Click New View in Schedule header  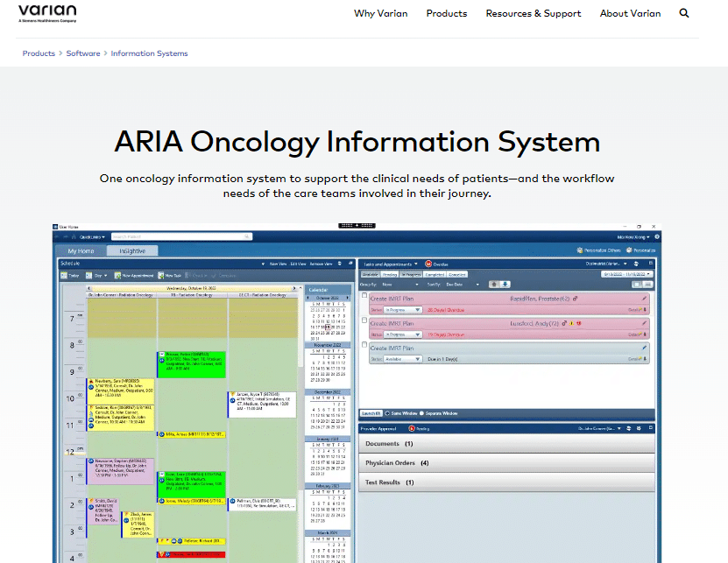click(x=278, y=264)
